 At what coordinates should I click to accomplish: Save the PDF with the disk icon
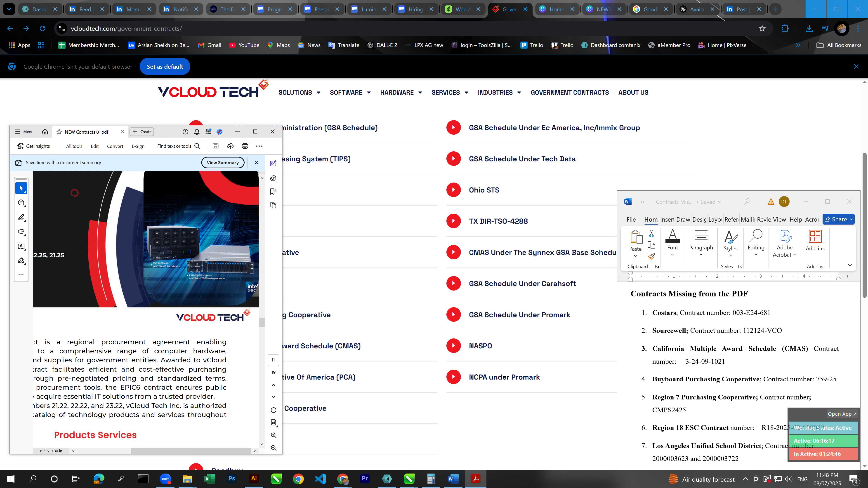click(x=216, y=146)
